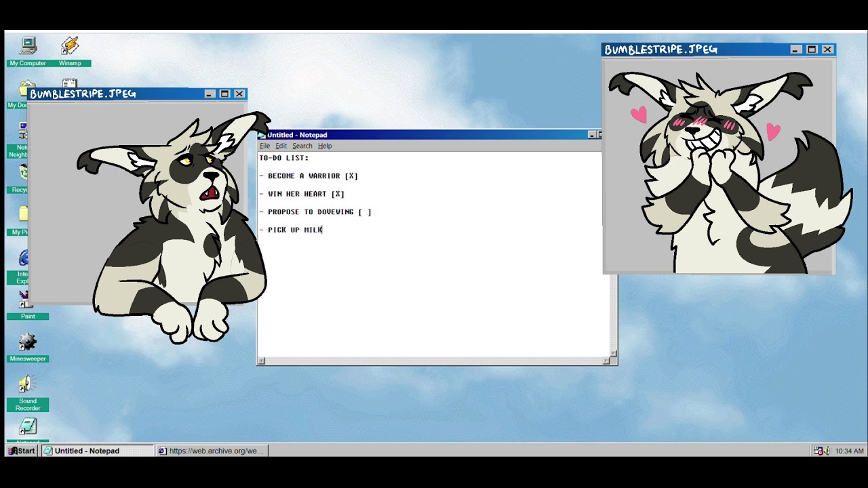The image size is (868, 488).
Task: Open the File menu in Notepad
Action: (264, 146)
